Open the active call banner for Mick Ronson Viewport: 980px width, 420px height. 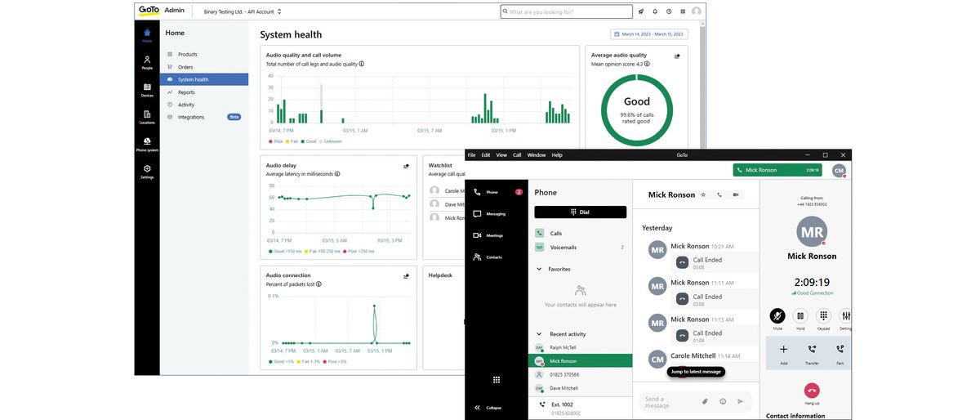[779, 170]
